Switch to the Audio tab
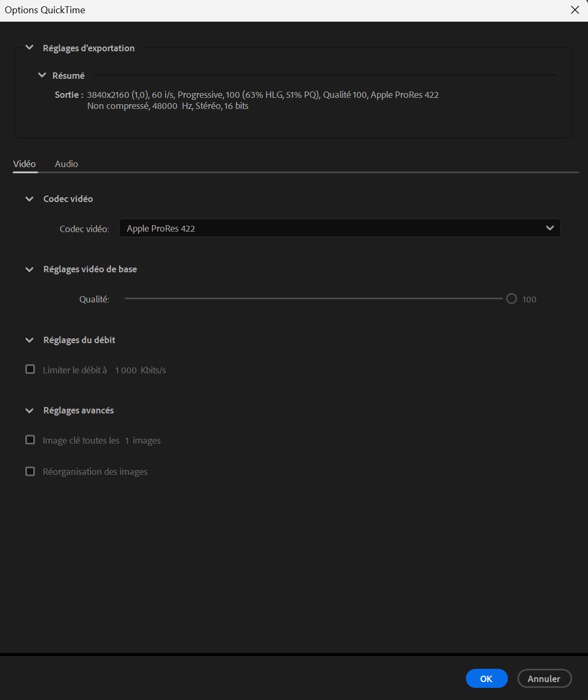Image resolution: width=588 pixels, height=700 pixels. pos(66,164)
